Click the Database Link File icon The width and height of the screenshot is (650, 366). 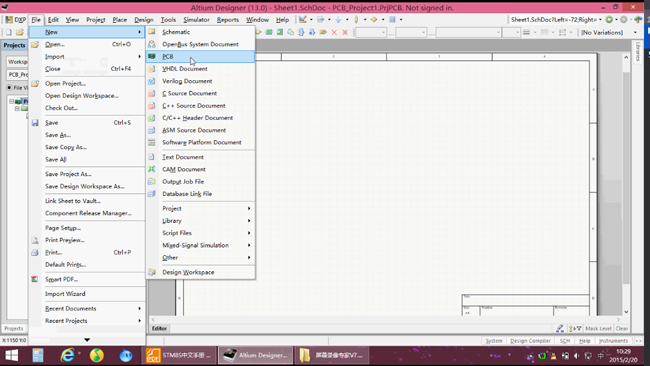[x=152, y=194]
